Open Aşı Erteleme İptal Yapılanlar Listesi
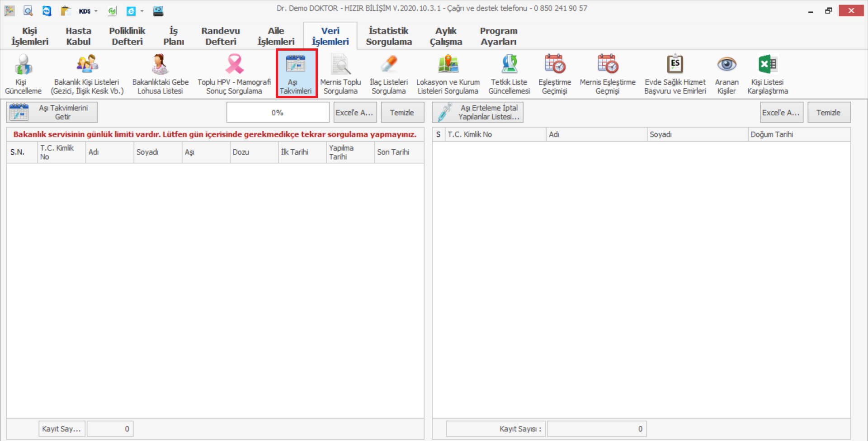Viewport: 868px width, 441px height. (478, 112)
